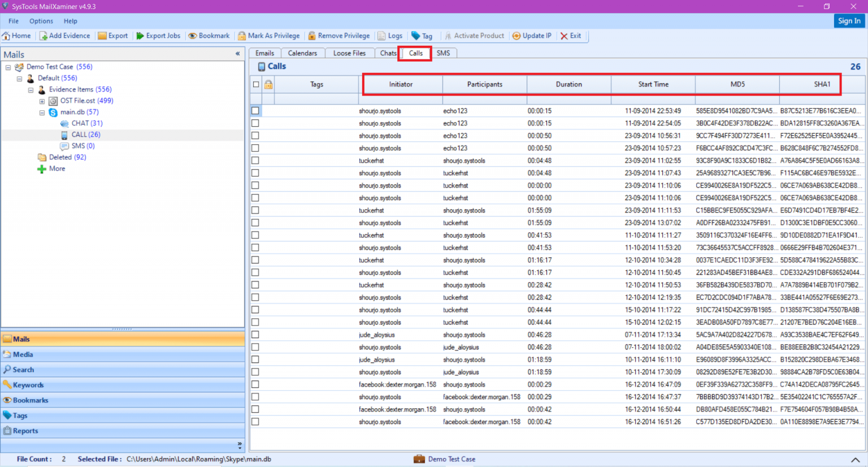Image resolution: width=868 pixels, height=467 pixels.
Task: Click the Sign In button
Action: tap(849, 21)
